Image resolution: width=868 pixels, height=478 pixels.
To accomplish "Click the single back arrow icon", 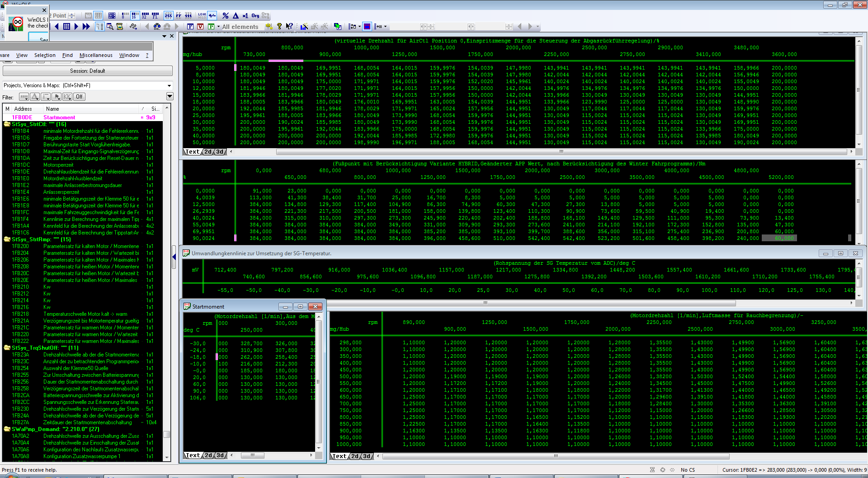I will [57, 27].
